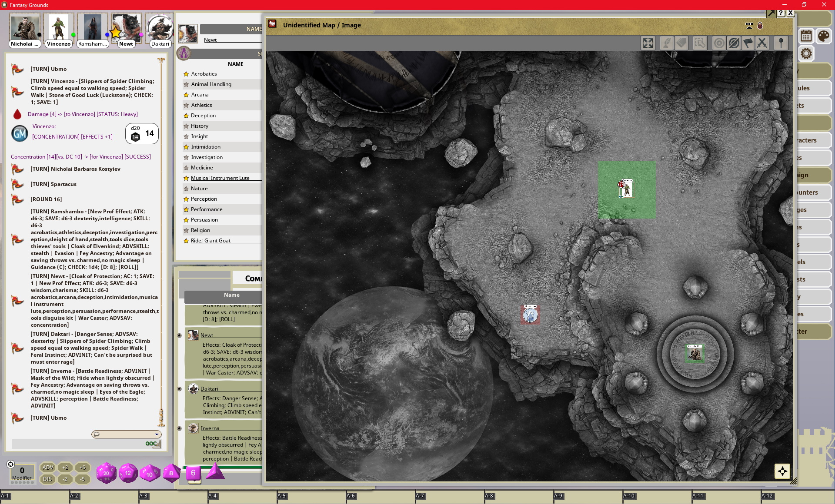
Task: Click the crossed swords combat tool icon
Action: pyautogui.click(x=762, y=43)
